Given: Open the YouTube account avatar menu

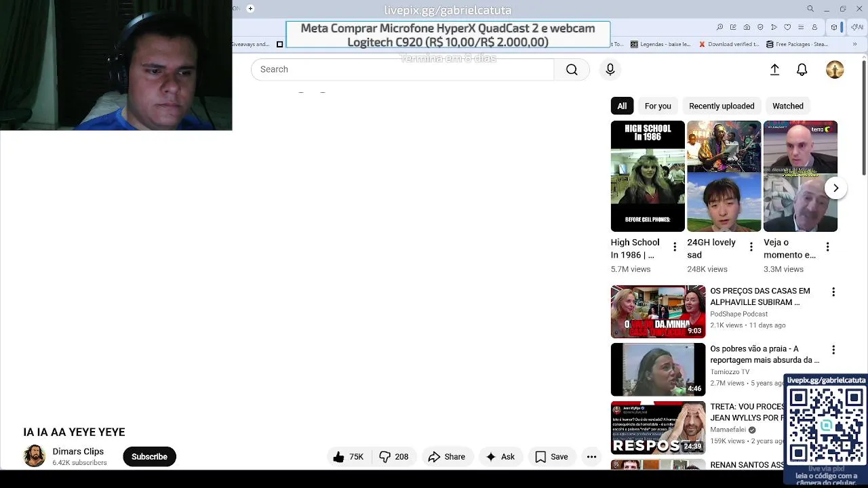Looking at the screenshot, I should point(835,69).
